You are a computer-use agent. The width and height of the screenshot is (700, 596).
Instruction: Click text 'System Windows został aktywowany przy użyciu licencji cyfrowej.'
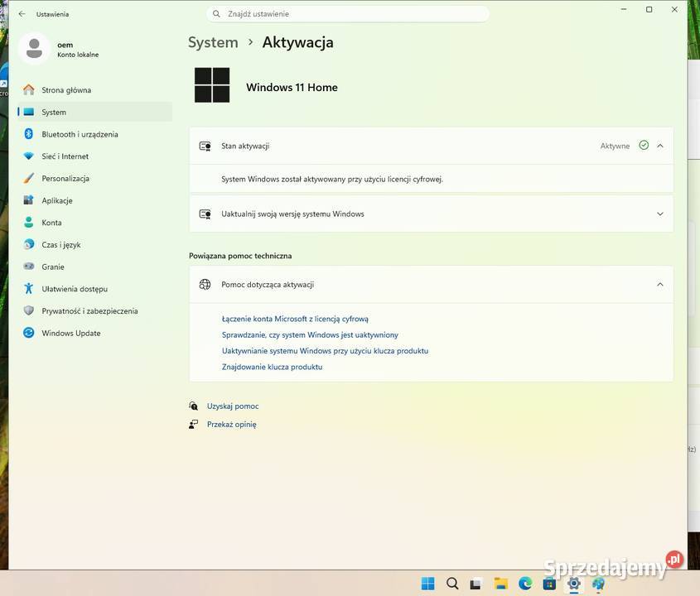coord(332,180)
